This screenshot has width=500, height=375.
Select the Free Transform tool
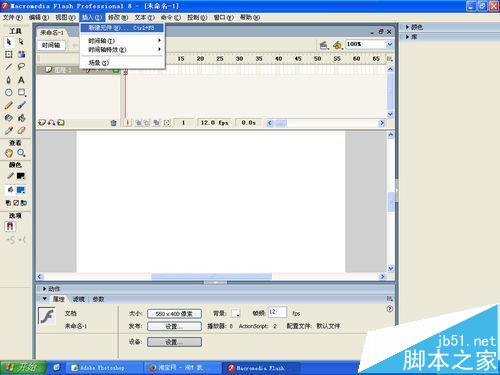[x=9, y=54]
